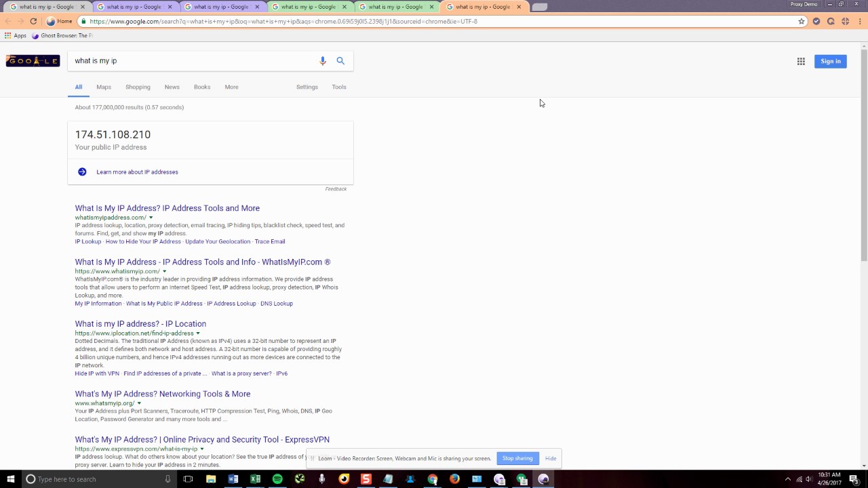Bookmark this page with the star icon

tap(802, 21)
